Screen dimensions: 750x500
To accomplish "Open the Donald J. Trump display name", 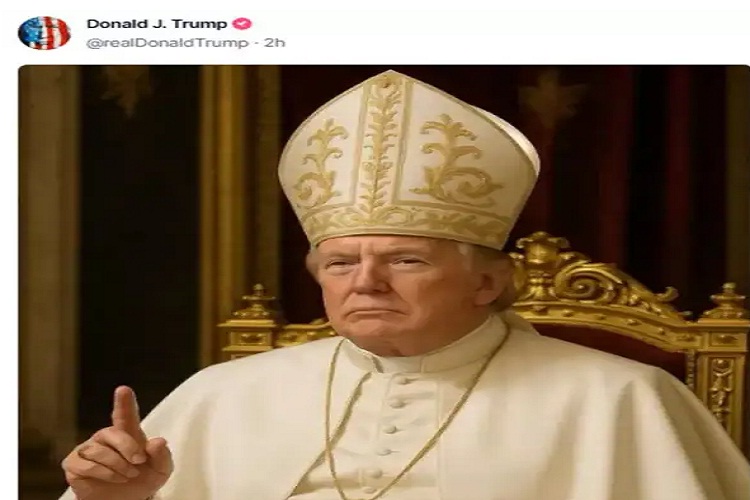I will (x=157, y=23).
